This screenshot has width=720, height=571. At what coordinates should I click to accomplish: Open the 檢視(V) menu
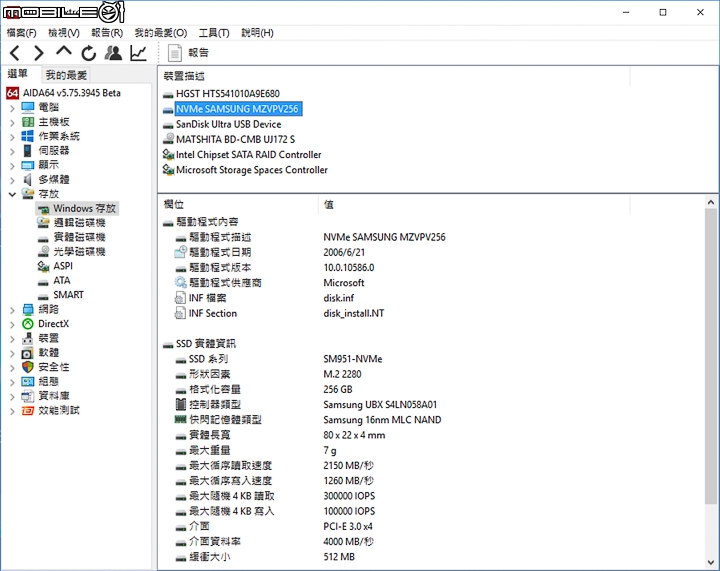pos(64,33)
